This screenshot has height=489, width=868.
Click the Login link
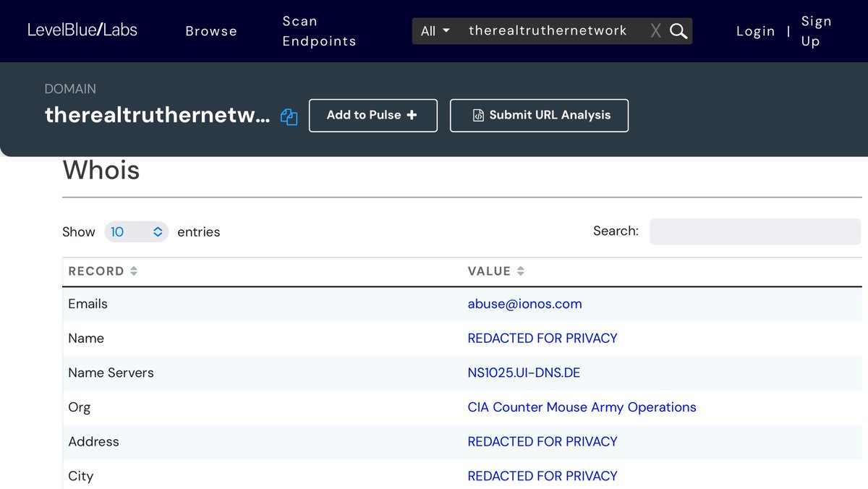(x=755, y=31)
